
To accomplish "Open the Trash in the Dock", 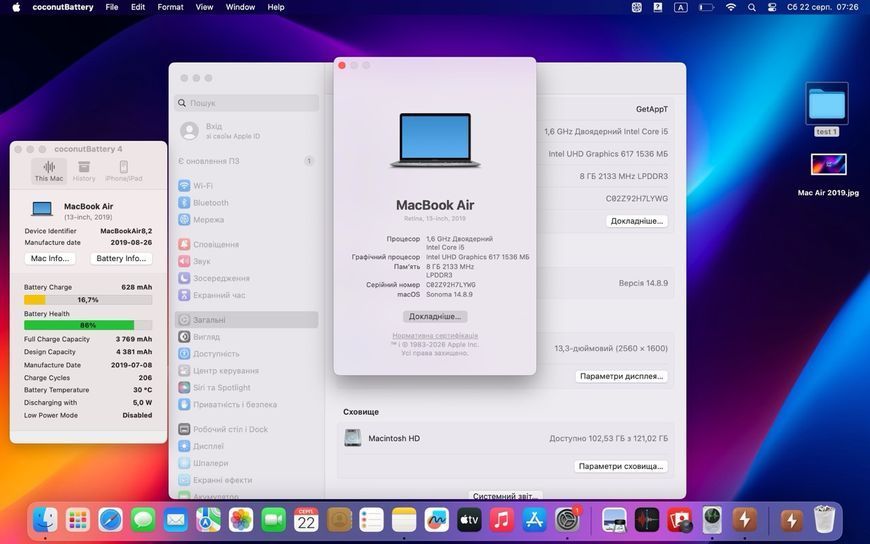I will (824, 520).
